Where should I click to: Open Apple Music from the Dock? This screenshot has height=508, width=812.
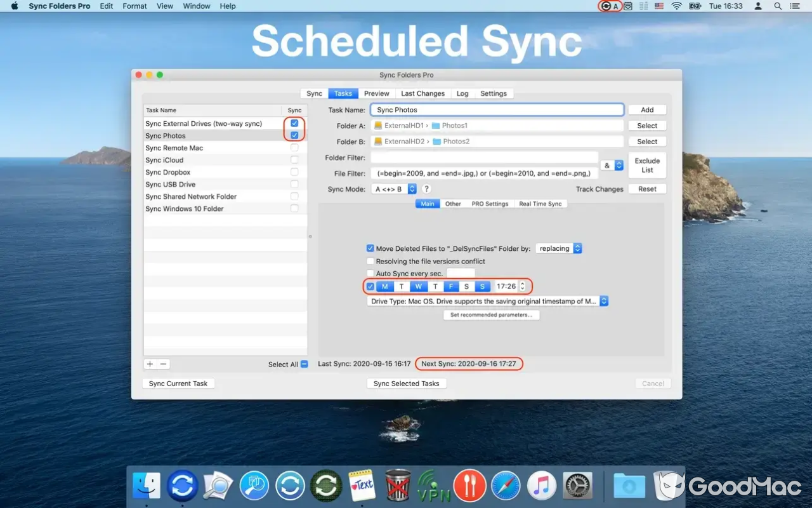[541, 486]
